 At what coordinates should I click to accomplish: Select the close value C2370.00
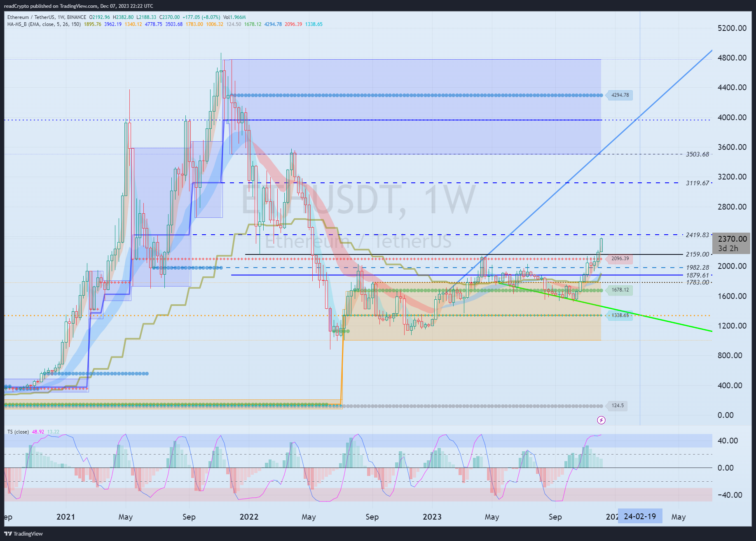click(x=170, y=17)
